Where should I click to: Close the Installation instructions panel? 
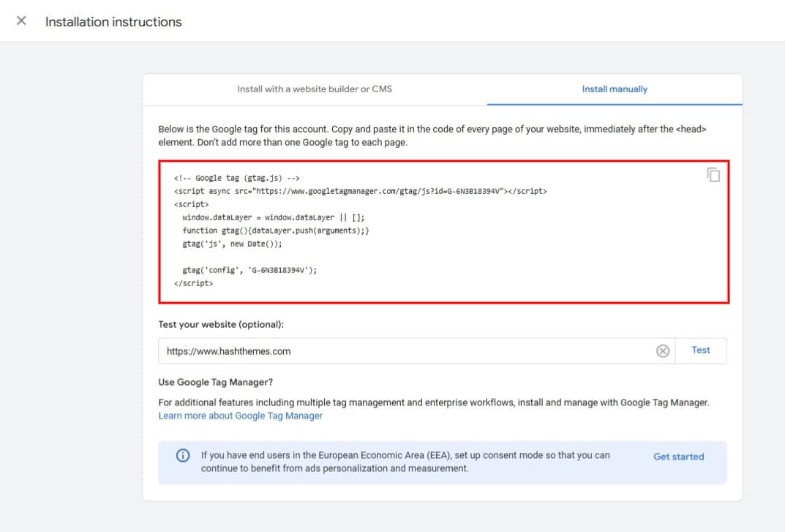pyautogui.click(x=21, y=21)
